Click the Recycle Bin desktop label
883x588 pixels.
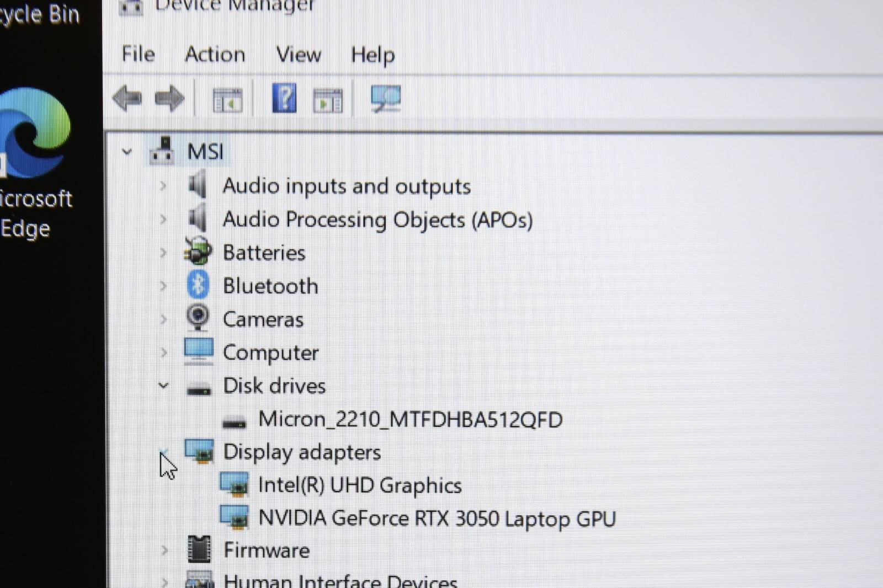[39, 13]
